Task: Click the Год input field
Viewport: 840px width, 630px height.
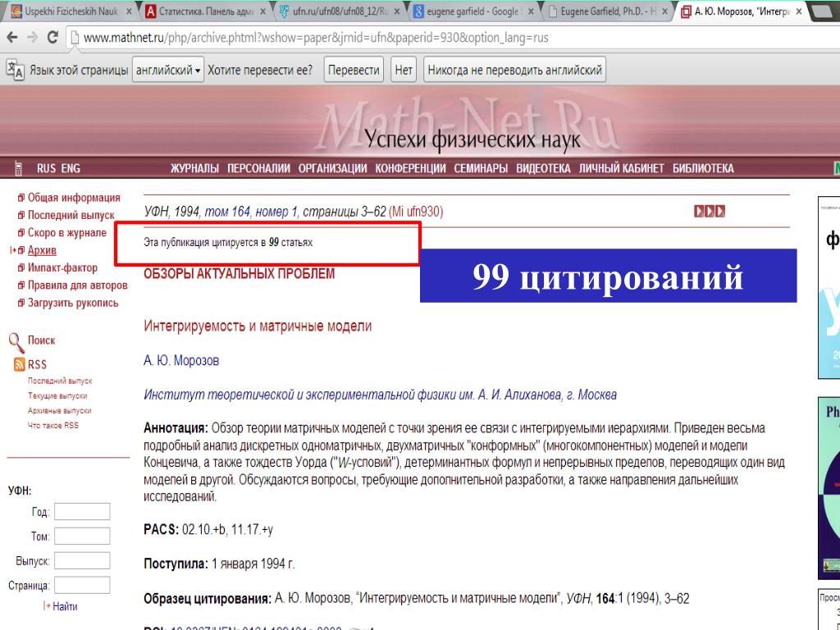Action: (x=82, y=512)
